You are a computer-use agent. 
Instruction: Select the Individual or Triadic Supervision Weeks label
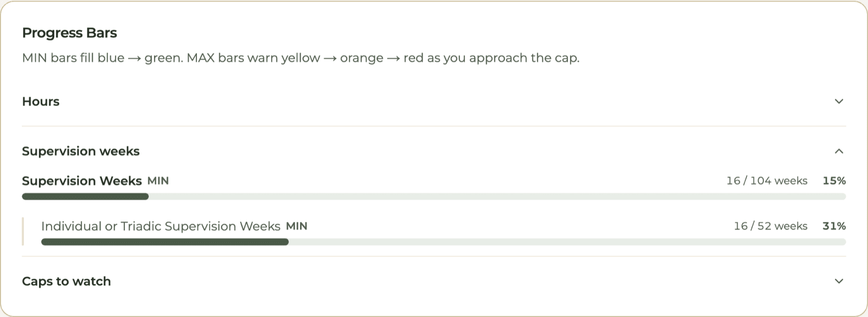[x=161, y=227]
